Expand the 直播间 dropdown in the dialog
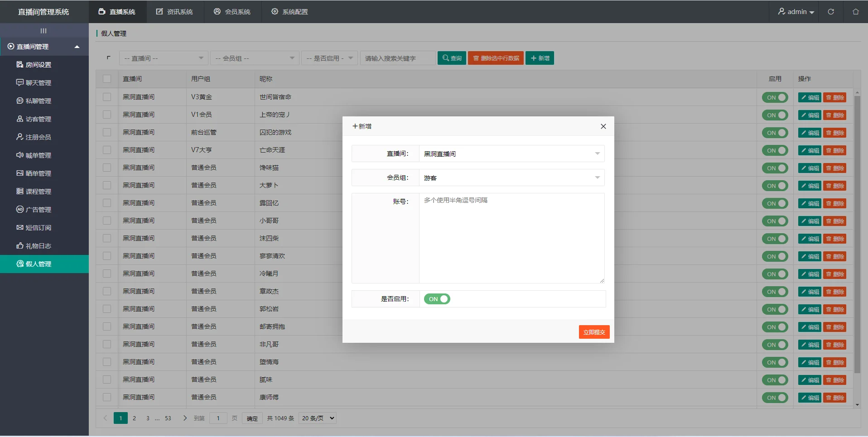This screenshot has width=868, height=437. pyautogui.click(x=511, y=154)
